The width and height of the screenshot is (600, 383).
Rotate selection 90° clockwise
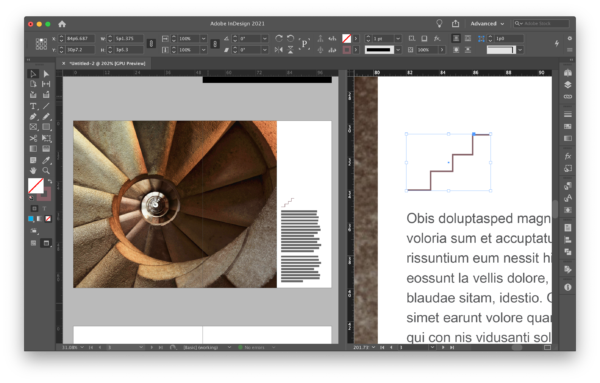(x=279, y=38)
